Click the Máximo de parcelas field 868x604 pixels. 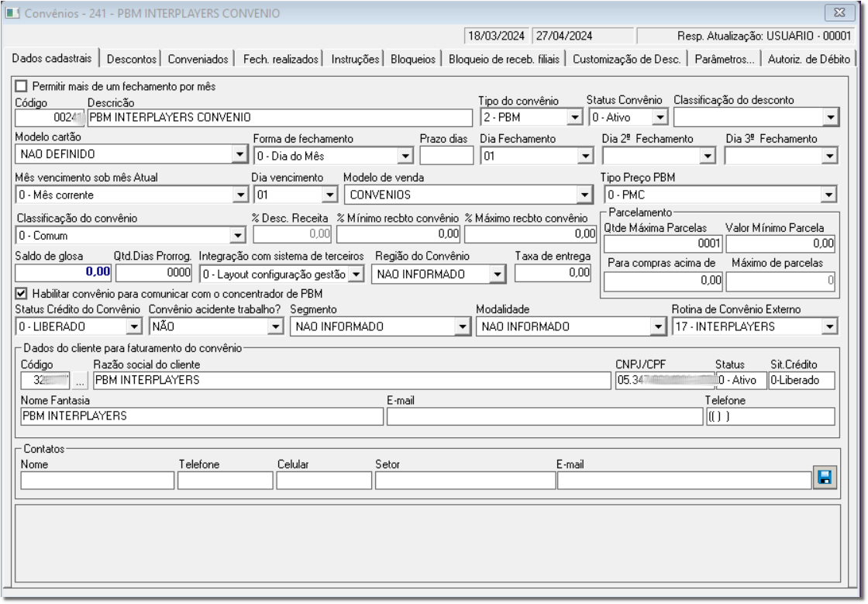[x=780, y=281]
